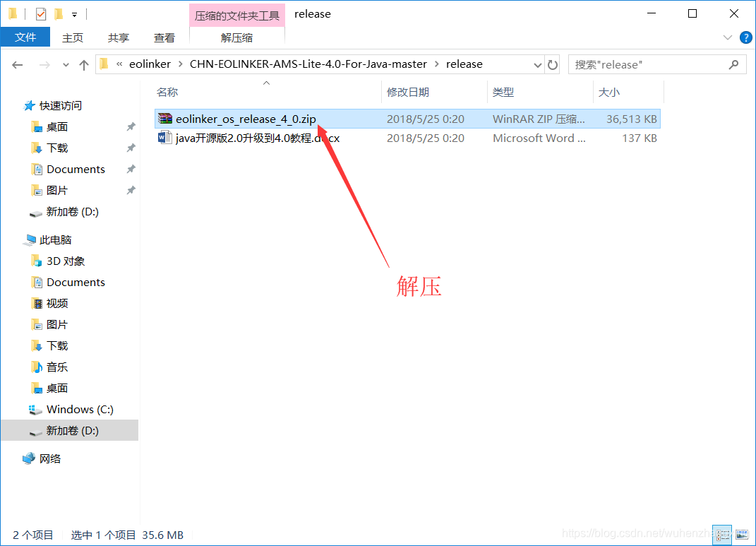Collapse the ribbon with the chevron
The height and width of the screenshot is (546, 756).
[x=727, y=37]
